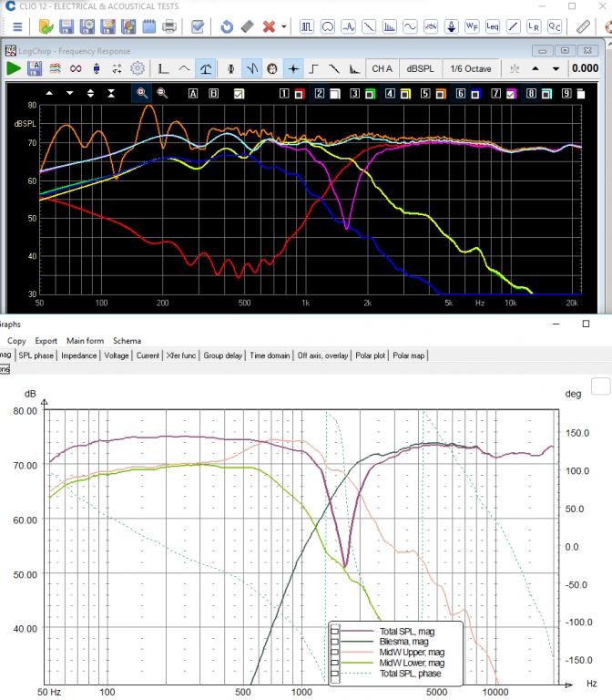The width and height of the screenshot is (612, 700).
Task: Click the red X delete icon
Action: (269, 26)
